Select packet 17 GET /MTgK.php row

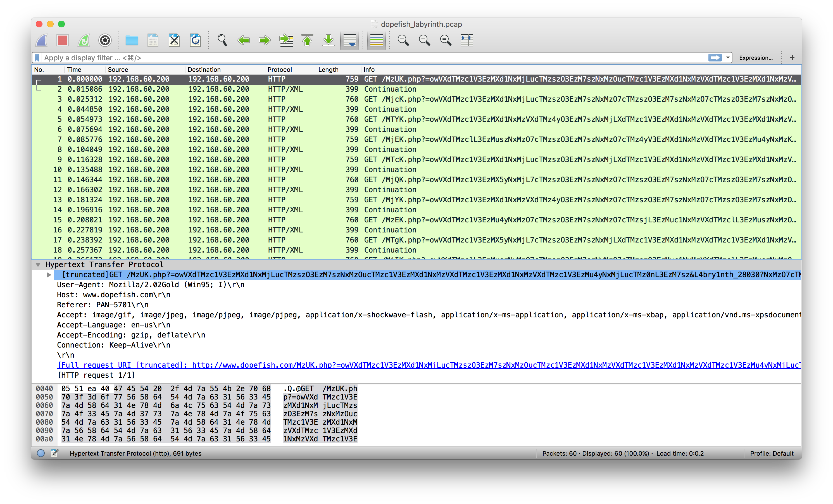pos(416,240)
